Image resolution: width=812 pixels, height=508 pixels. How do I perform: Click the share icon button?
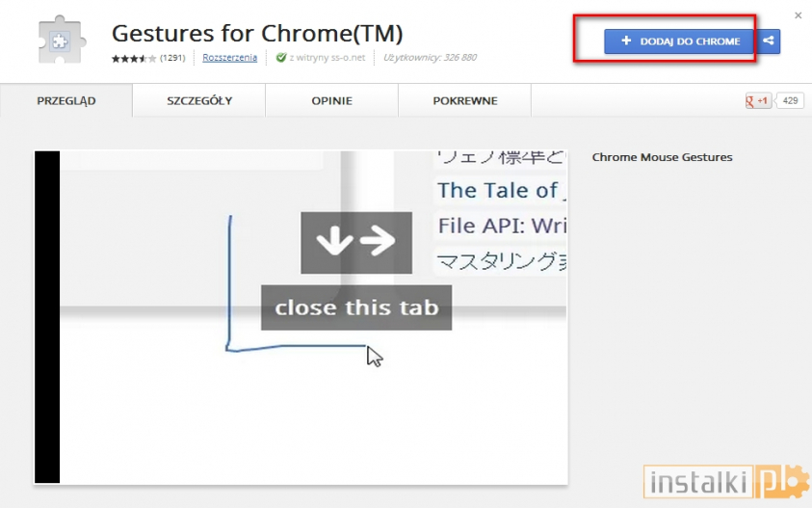coord(769,41)
